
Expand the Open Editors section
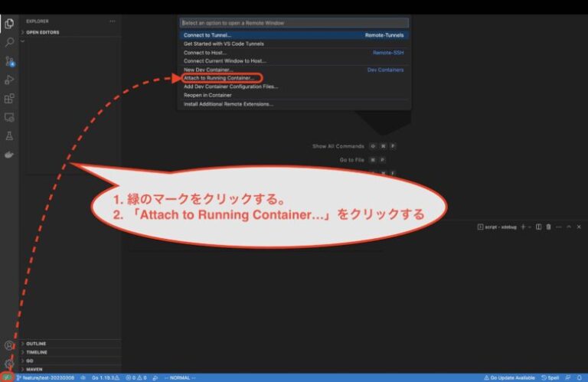coord(42,32)
